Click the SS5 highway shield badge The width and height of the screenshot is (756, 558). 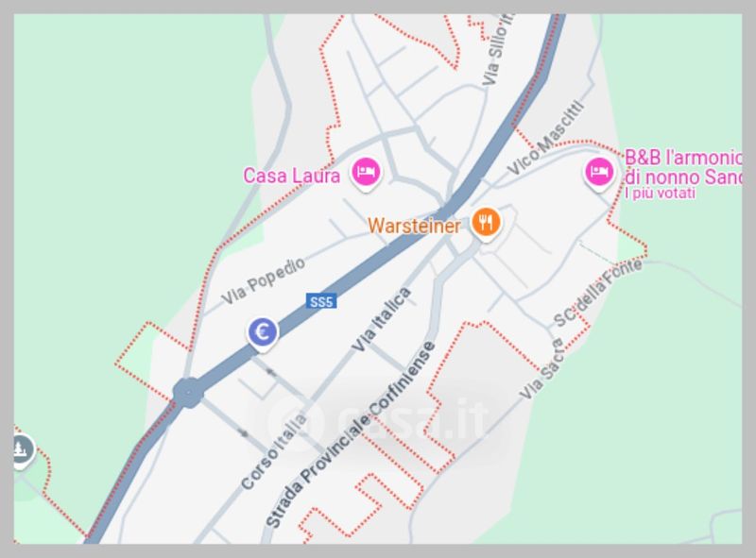[321, 301]
